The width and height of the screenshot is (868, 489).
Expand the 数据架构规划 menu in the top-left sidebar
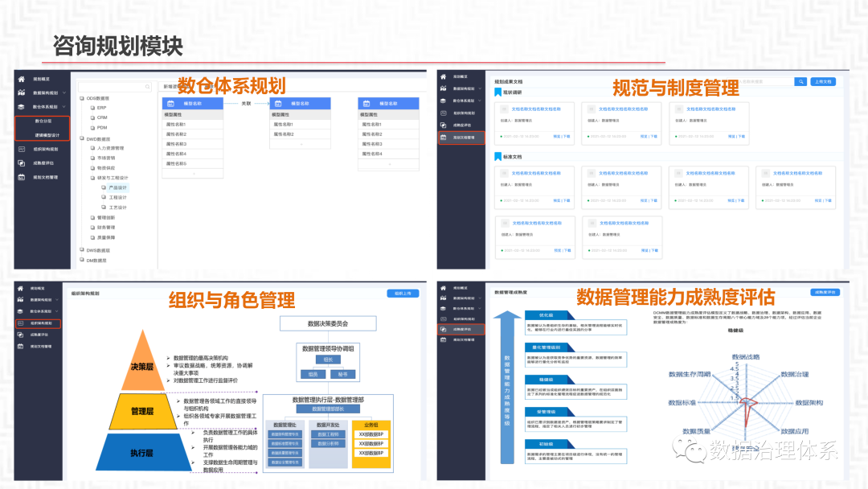click(45, 93)
